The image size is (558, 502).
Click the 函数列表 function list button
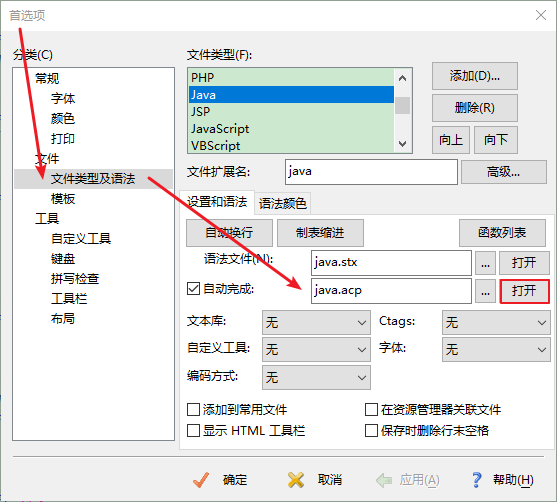[x=502, y=233]
